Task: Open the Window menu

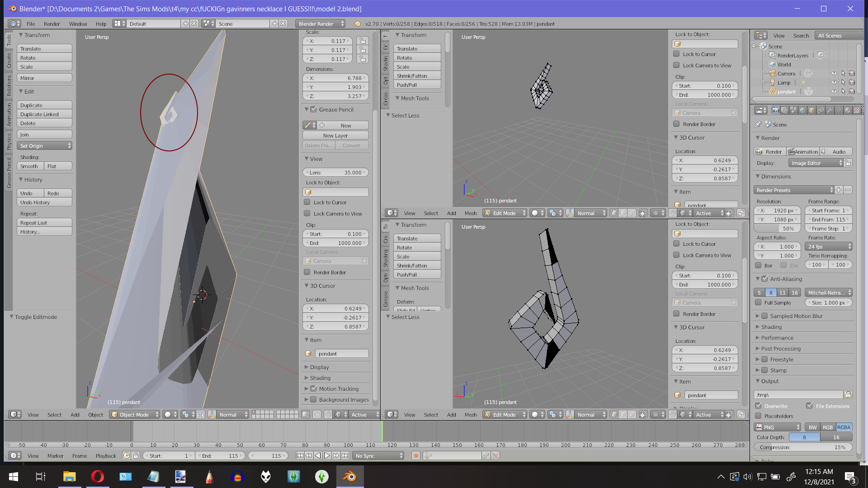Action: [x=78, y=23]
